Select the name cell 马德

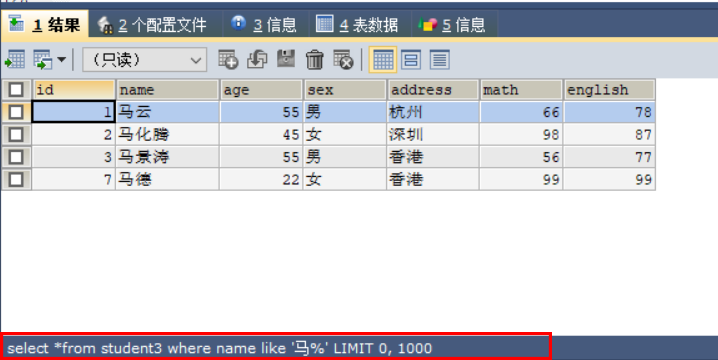[168, 180]
